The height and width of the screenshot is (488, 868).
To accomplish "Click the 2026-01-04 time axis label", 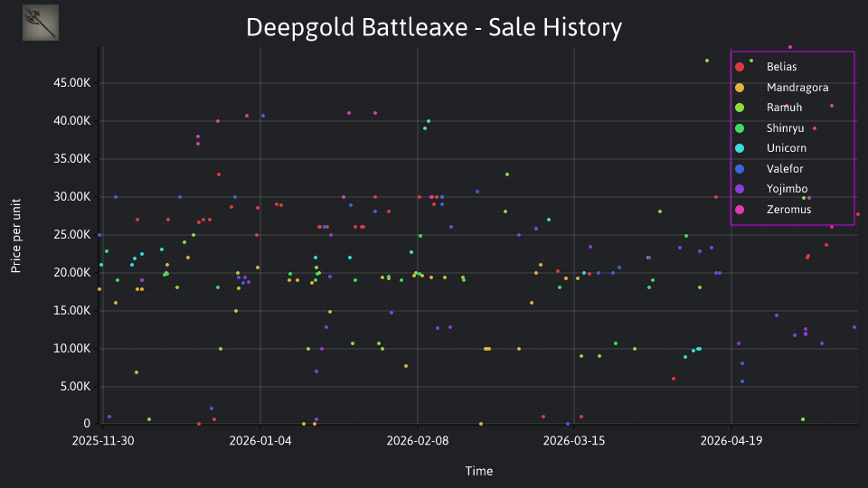I will [260, 441].
